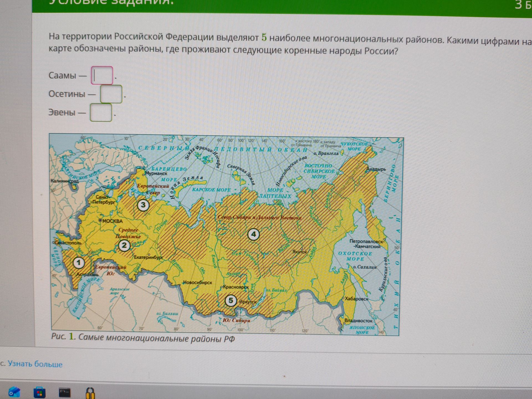Click the Санкт-Петербург label on the map
The image size is (532, 399).
pos(103,199)
